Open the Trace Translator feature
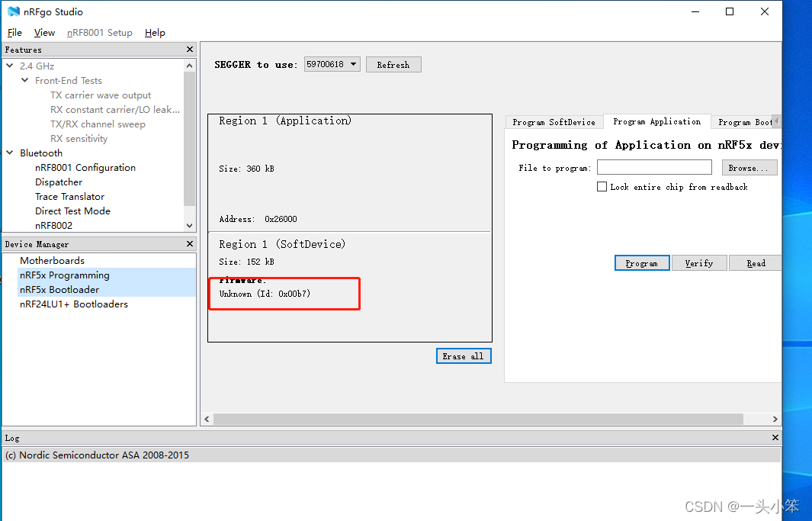The image size is (812, 521). click(70, 196)
